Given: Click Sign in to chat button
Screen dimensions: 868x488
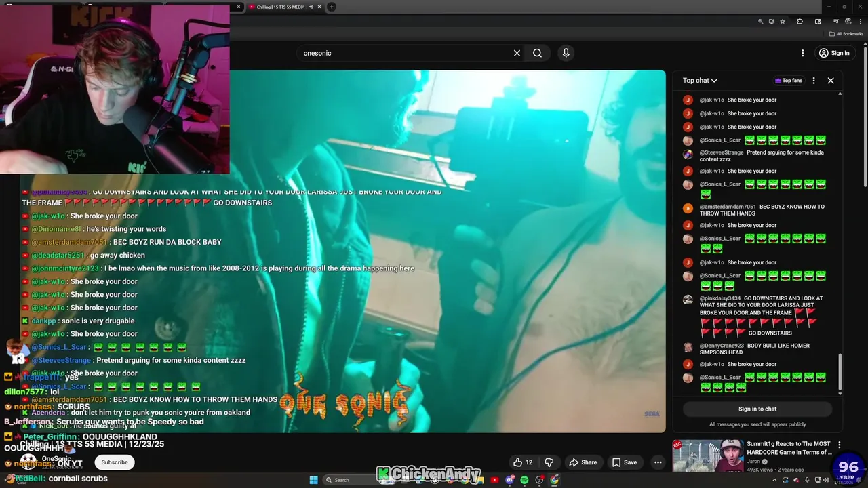Looking at the screenshot, I should pyautogui.click(x=757, y=409).
